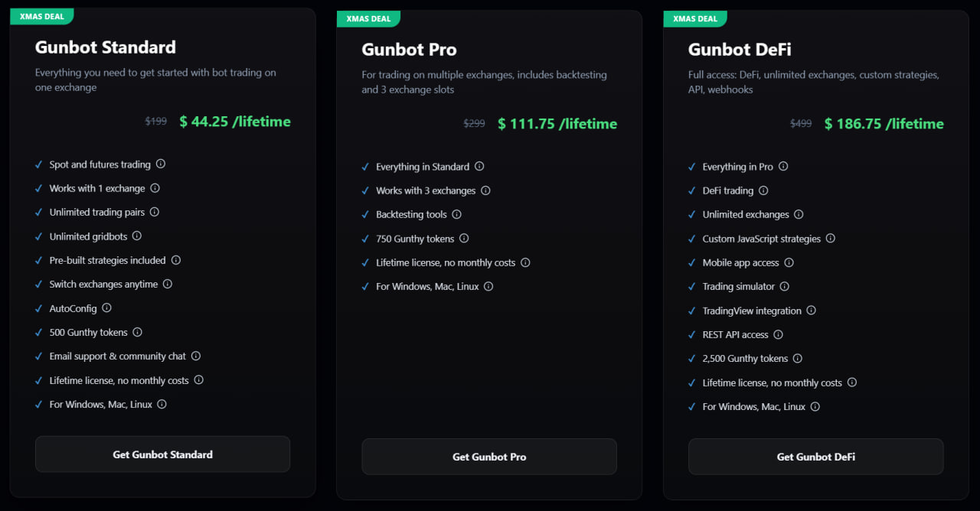Click the $44.25 lifetime price text
This screenshot has width=980, height=511.
235,121
